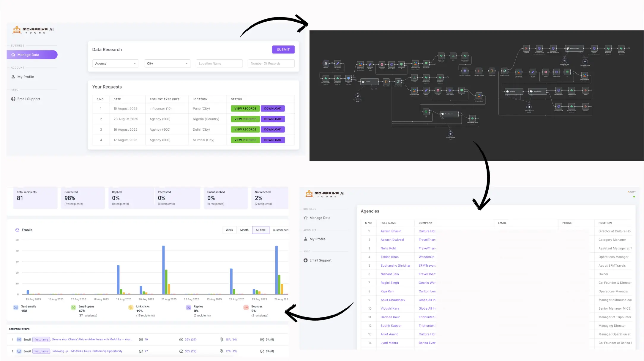Viewport: 644px width, 361px height.
Task: Select the Set Variables node
Action: (338, 63)
